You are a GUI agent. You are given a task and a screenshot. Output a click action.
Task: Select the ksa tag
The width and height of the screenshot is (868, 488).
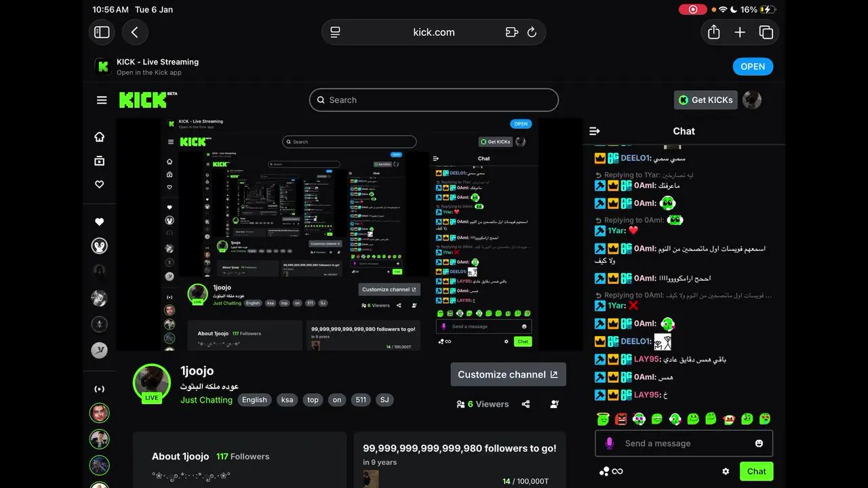[288, 400]
